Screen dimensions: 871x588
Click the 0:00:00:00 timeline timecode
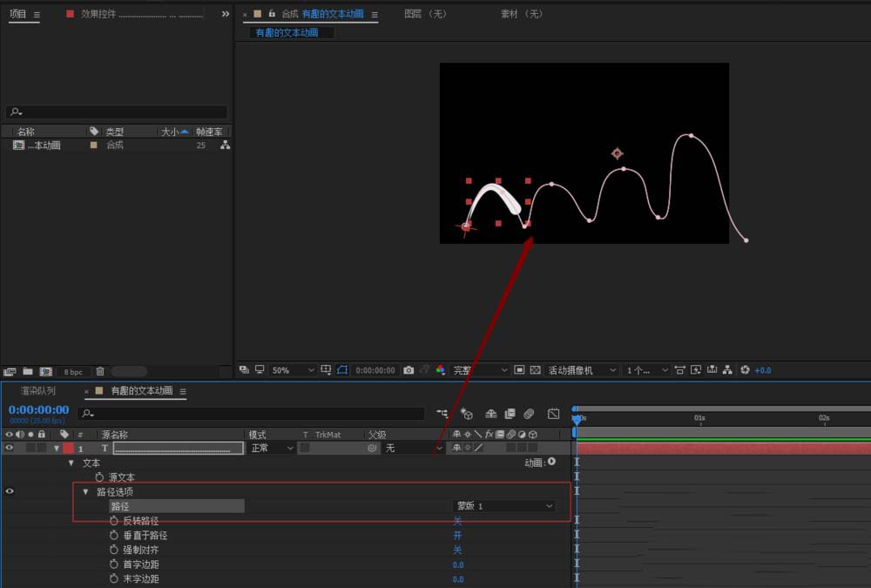38,410
